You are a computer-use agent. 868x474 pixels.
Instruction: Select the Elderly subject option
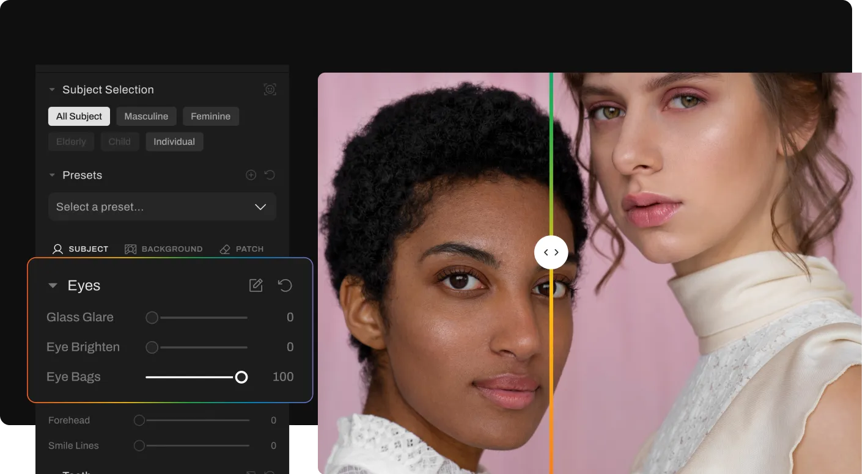point(71,142)
